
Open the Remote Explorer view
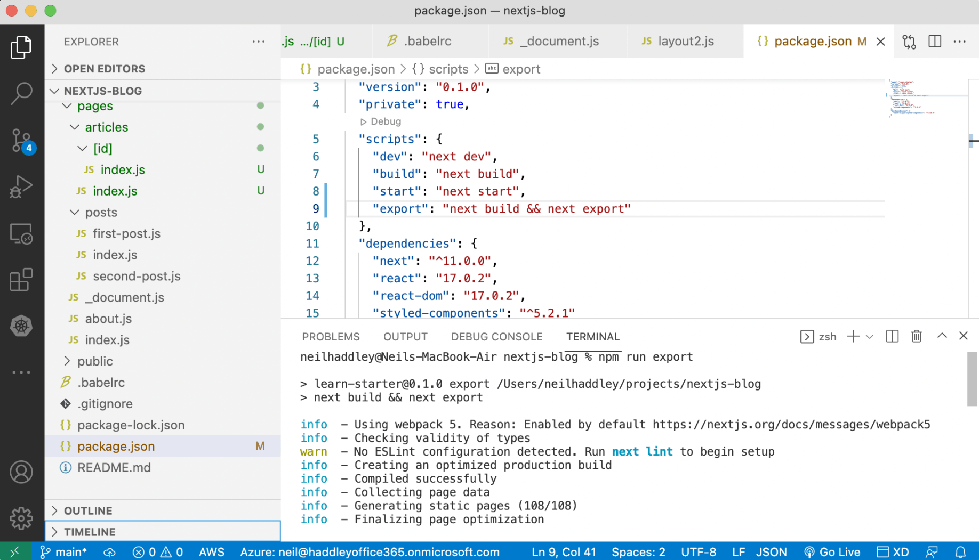[x=21, y=234]
